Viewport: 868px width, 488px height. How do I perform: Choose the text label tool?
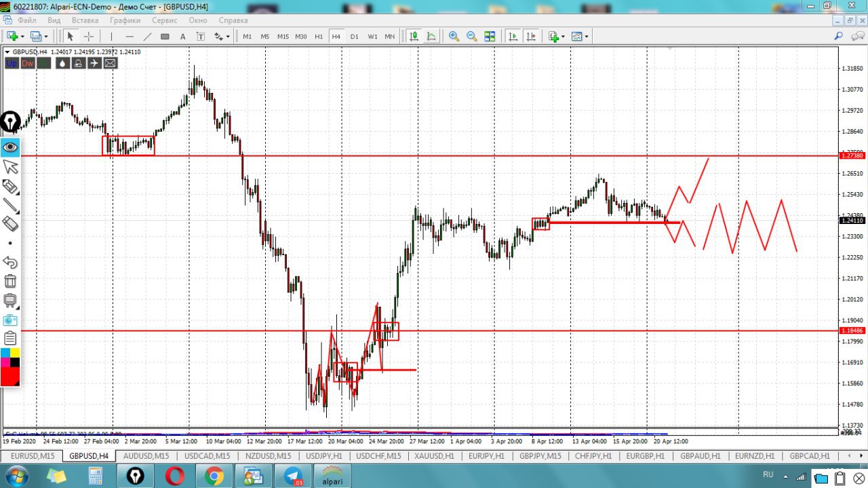tap(200, 37)
